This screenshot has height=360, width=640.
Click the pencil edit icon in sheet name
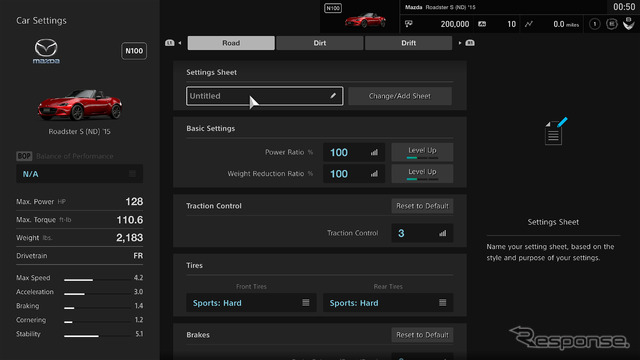pyautogui.click(x=333, y=96)
